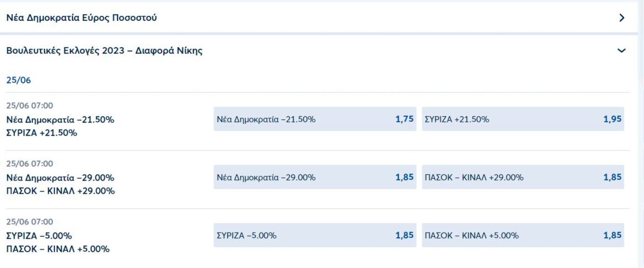Open the ΣΥΡΙΖΑ vs ΠΑΣΟΚ – ΚΙΝΑΛ event title
Screen dimensions: 644x268
(58, 242)
